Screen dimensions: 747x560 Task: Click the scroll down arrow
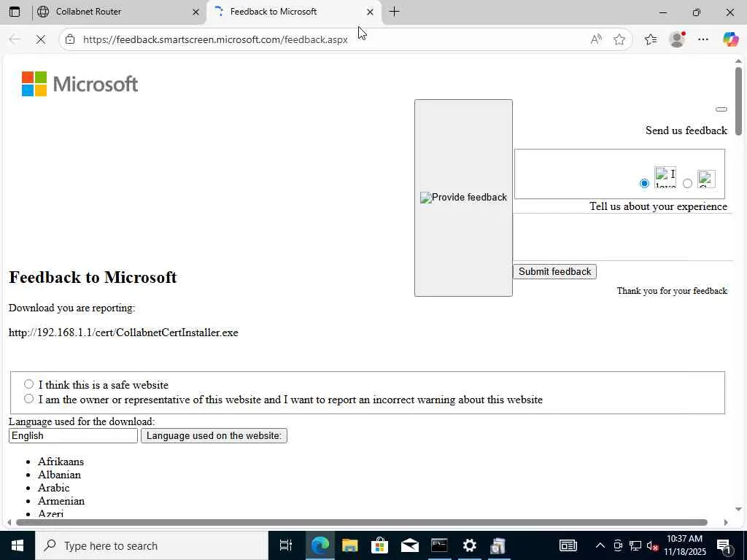click(738, 509)
